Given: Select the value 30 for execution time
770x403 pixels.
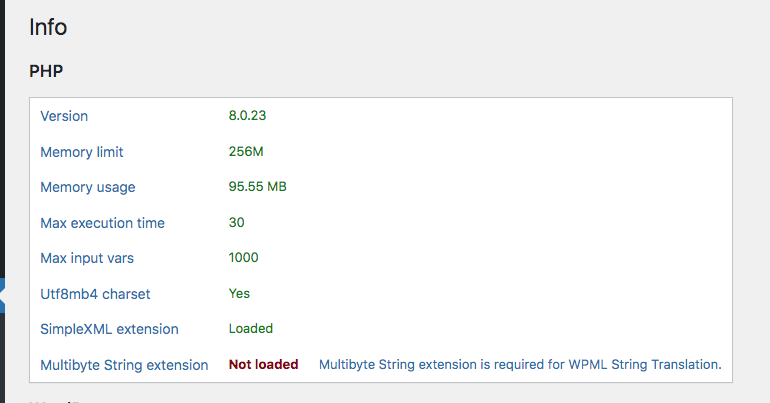Looking at the screenshot, I should click(236, 223).
